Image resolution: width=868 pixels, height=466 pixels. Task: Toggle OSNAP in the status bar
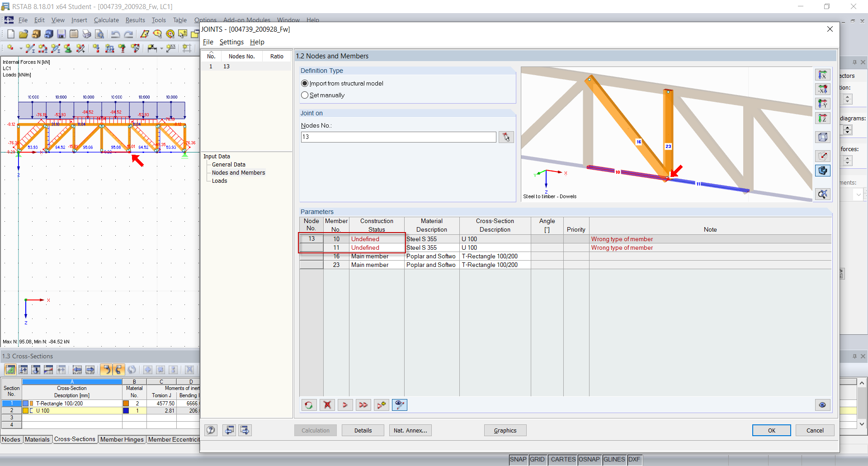coord(589,460)
